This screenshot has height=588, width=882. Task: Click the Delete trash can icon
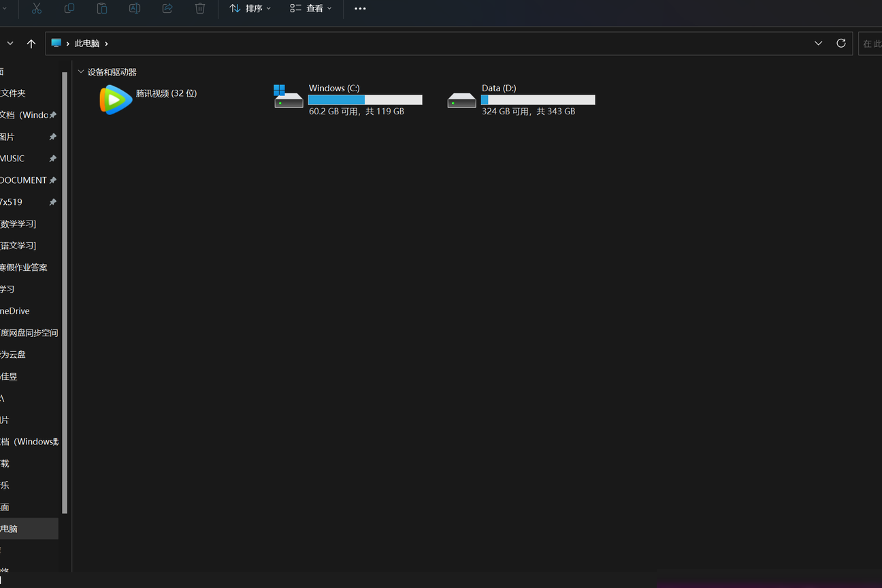[200, 8]
